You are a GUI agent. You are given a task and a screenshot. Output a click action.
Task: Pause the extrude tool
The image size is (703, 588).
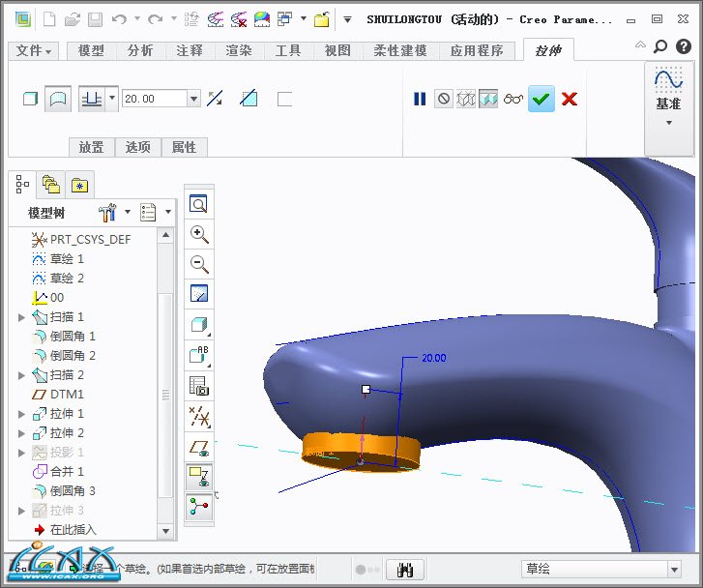point(420,99)
